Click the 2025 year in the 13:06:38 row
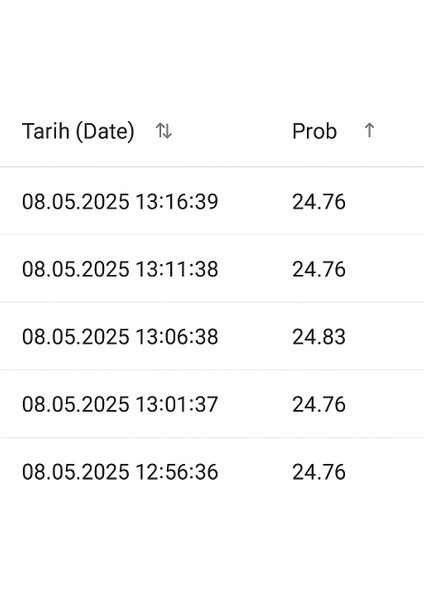 point(105,337)
